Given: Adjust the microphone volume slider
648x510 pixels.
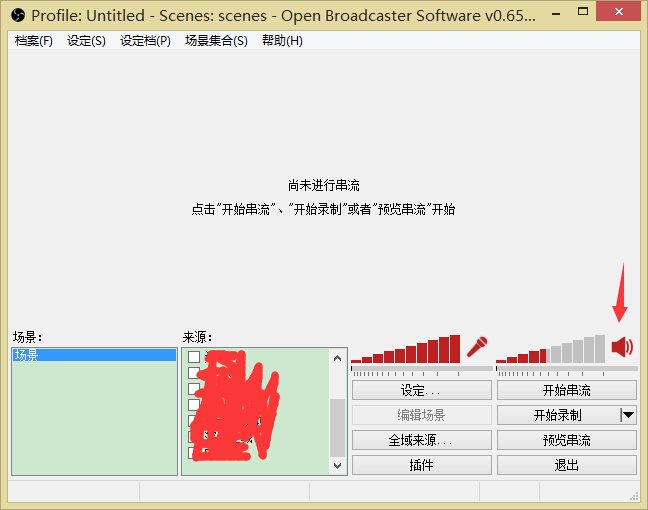Looking at the screenshot, I should tap(422, 369).
